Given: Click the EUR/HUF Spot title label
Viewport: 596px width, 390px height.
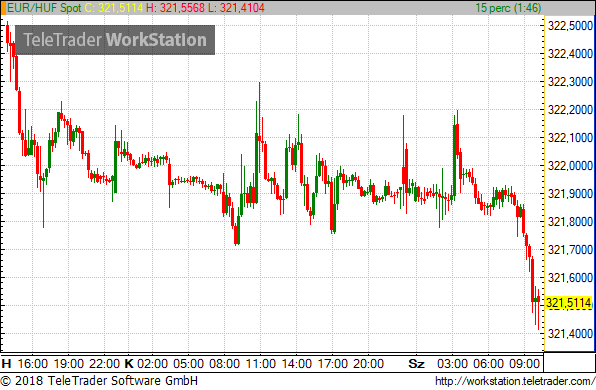Looking at the screenshot, I should (x=44, y=8).
